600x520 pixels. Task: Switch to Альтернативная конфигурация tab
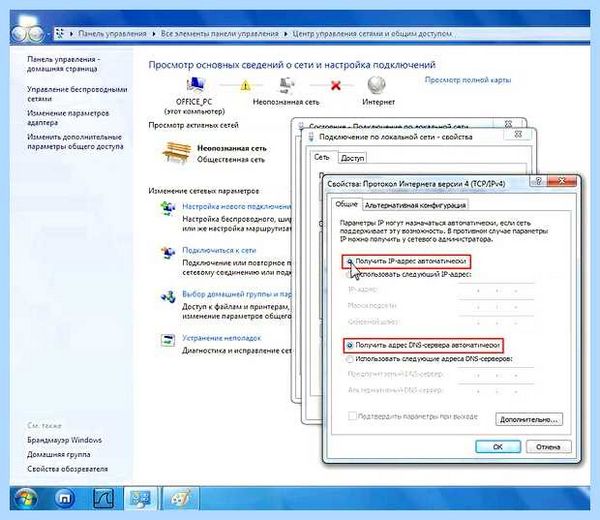coord(415,205)
